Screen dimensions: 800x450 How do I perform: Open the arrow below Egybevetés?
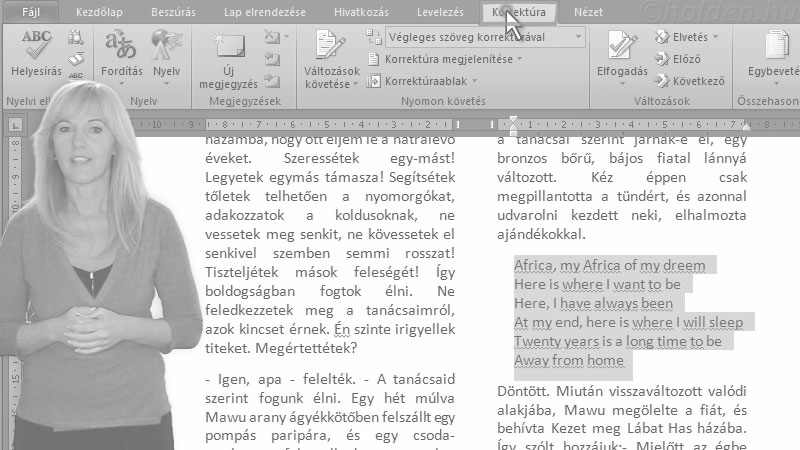click(777, 84)
